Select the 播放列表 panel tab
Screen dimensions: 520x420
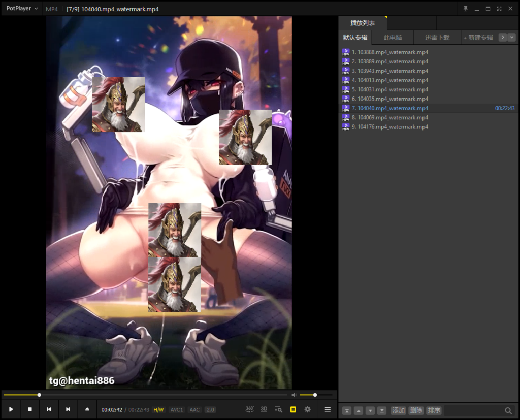click(x=363, y=23)
